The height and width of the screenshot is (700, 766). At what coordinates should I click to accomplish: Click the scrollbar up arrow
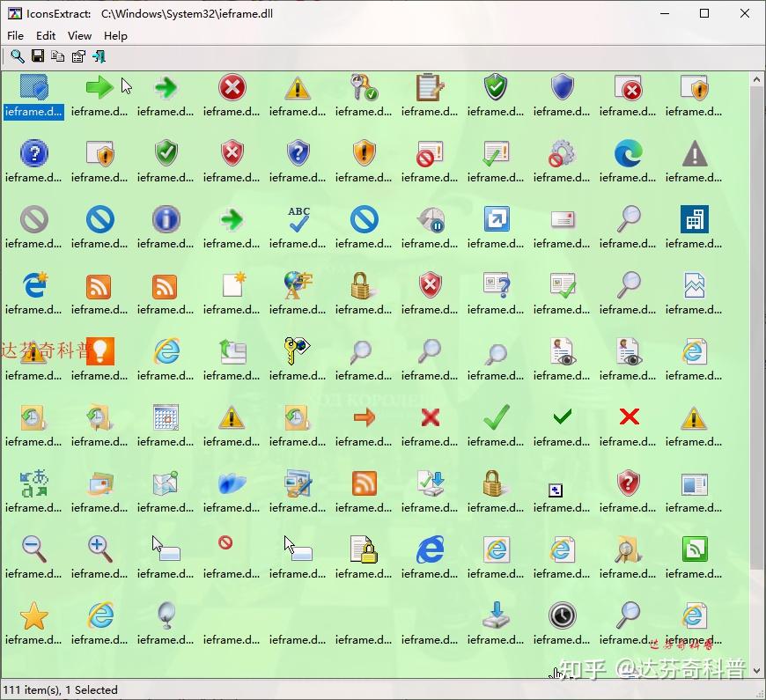click(756, 79)
